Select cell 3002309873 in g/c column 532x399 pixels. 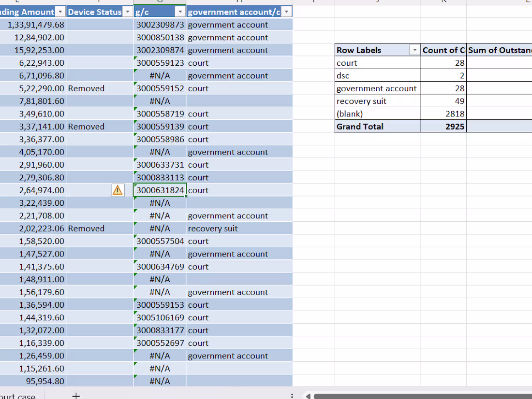click(160, 25)
